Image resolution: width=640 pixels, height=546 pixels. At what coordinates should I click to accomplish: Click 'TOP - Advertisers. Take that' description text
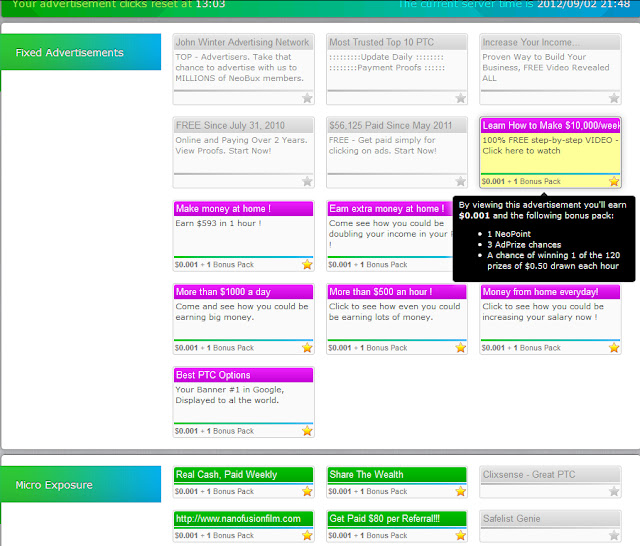pos(233,57)
